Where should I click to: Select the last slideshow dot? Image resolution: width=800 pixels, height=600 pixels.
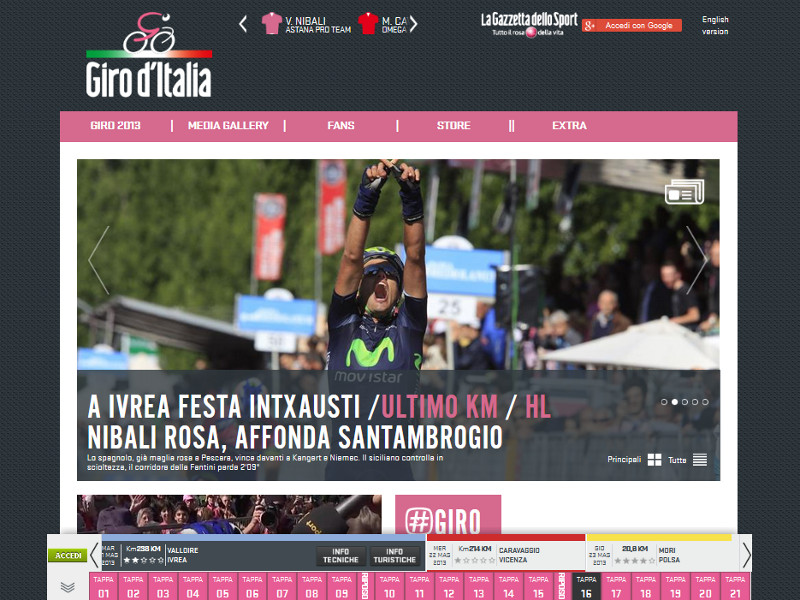tap(706, 402)
